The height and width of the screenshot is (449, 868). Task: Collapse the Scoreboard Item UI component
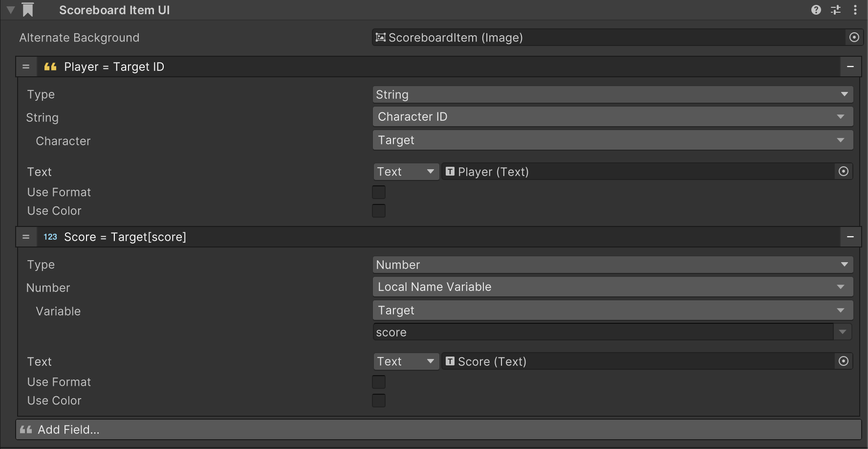[11, 10]
